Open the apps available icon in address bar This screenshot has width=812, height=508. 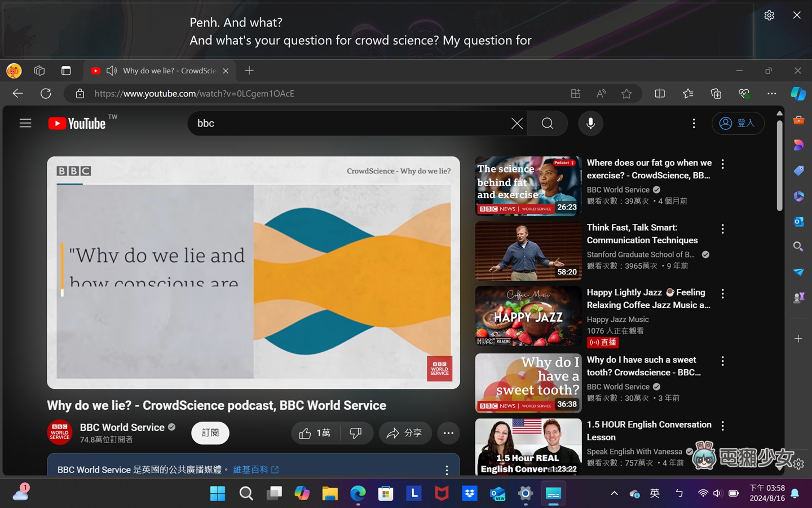(575, 94)
